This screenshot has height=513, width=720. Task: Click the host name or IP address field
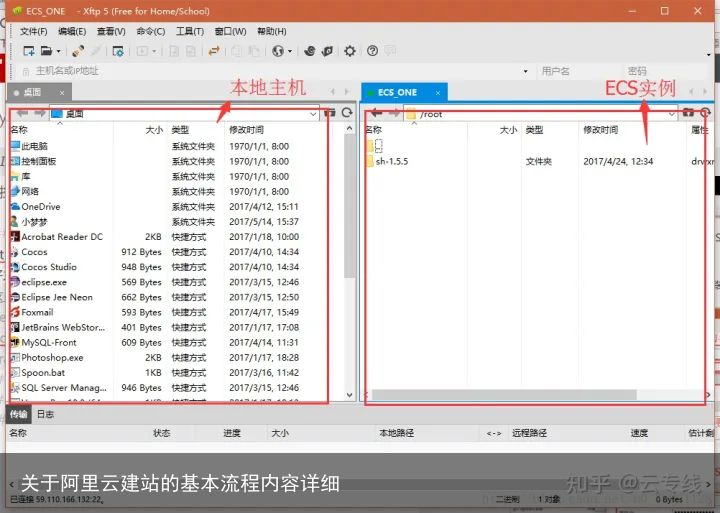(x=276, y=71)
